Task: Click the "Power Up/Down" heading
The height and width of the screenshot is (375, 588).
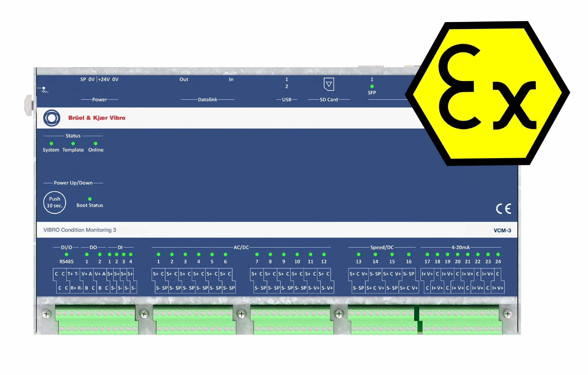Action: coord(73,183)
